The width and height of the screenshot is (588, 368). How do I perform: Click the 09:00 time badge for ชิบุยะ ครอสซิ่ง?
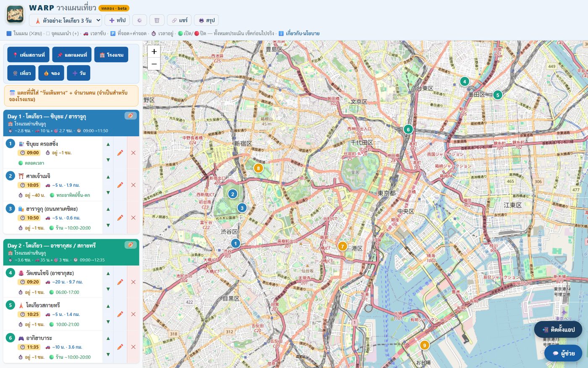tap(29, 153)
